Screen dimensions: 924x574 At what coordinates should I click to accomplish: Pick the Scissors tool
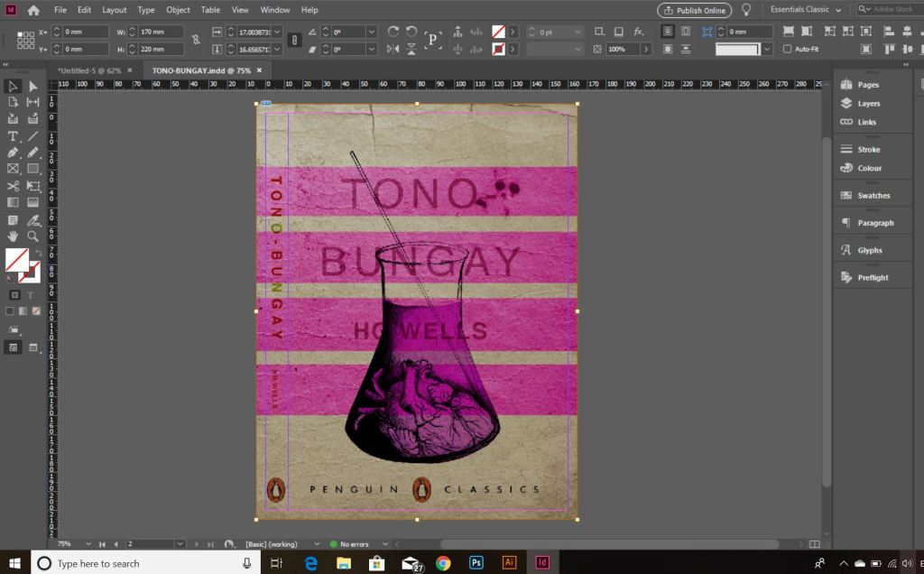click(x=13, y=186)
